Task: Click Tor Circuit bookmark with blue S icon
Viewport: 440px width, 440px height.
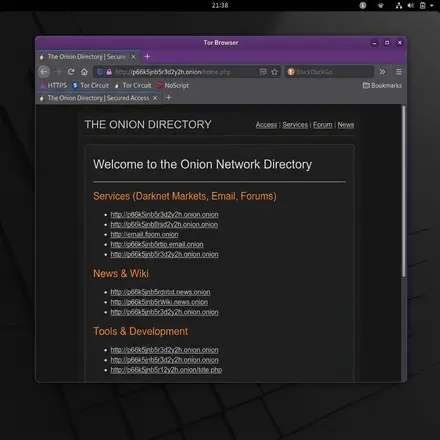Action: [x=90, y=85]
